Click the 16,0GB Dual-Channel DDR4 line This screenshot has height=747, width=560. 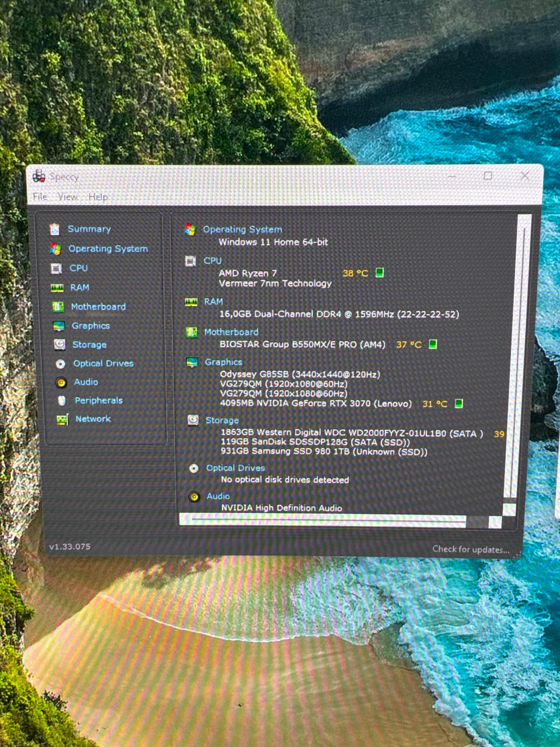click(x=339, y=314)
